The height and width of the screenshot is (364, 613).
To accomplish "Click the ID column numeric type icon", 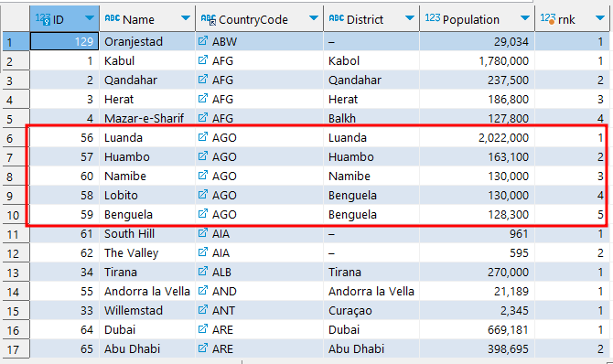I will (43, 19).
